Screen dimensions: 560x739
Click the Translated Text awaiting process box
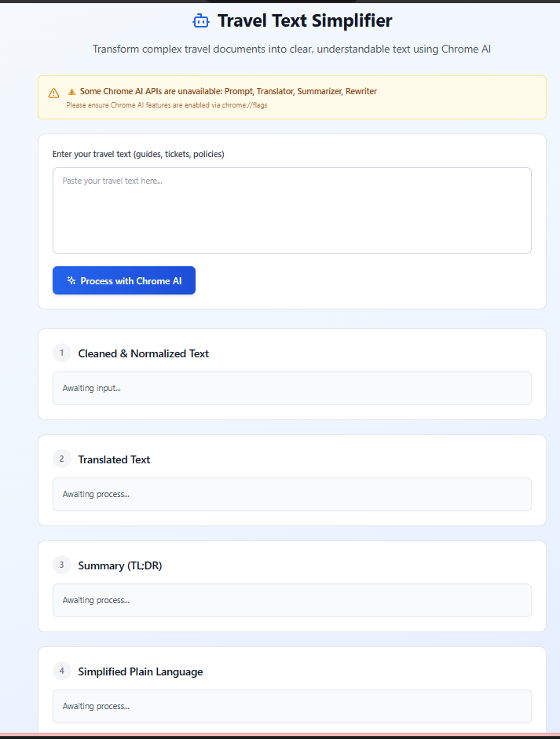pyautogui.click(x=292, y=495)
